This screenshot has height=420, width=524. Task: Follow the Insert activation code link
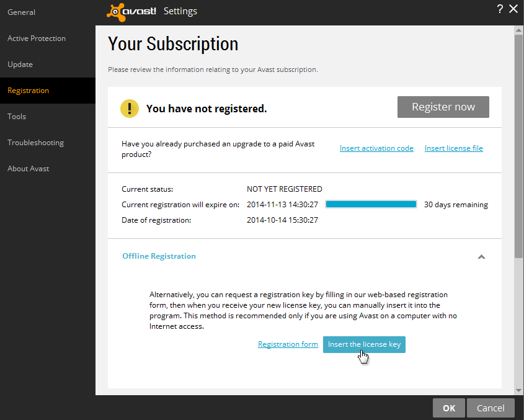point(376,148)
